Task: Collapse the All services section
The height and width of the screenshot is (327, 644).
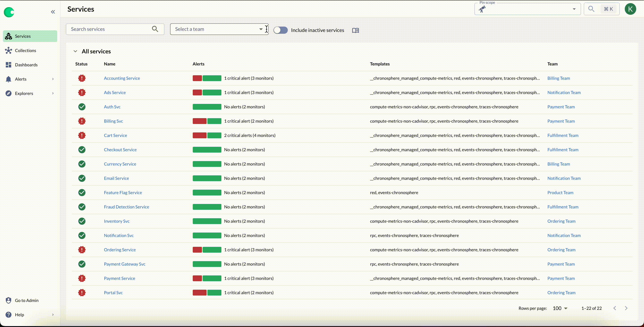Action: coord(75,51)
